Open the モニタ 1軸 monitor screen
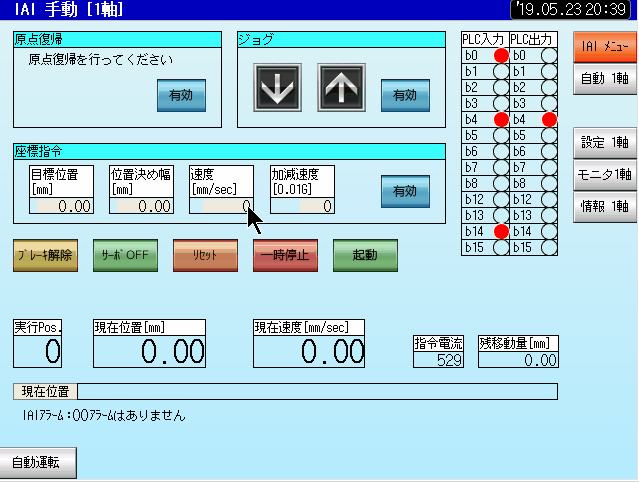The image size is (639, 482). [x=605, y=175]
